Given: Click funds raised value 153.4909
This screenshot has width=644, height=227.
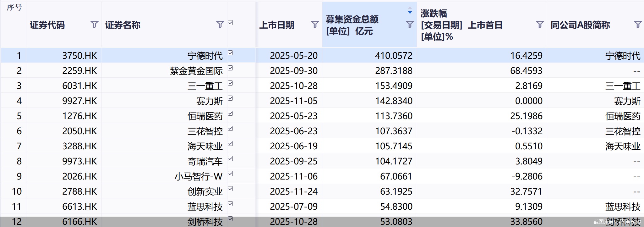Looking at the screenshot, I should (x=394, y=86).
